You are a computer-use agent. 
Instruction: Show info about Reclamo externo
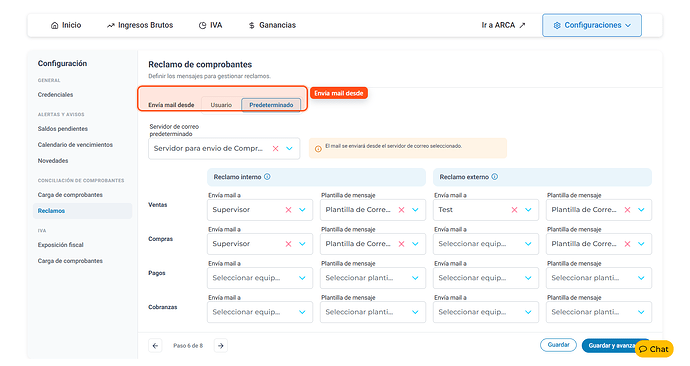(x=495, y=177)
